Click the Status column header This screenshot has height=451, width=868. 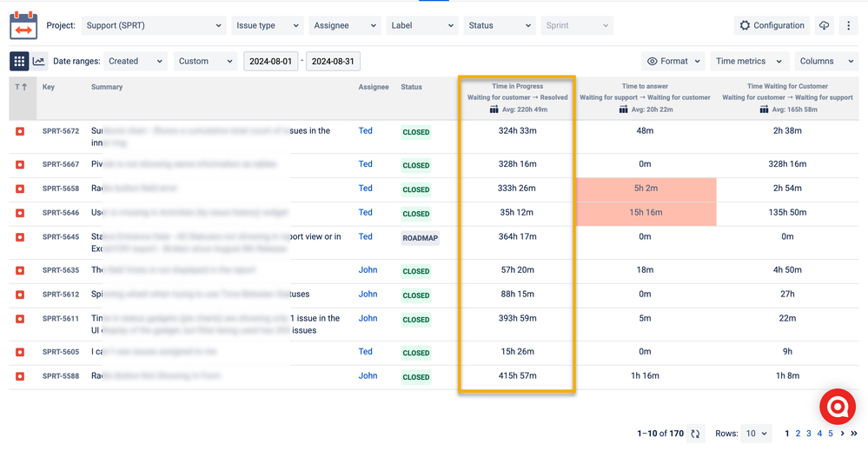pos(411,87)
